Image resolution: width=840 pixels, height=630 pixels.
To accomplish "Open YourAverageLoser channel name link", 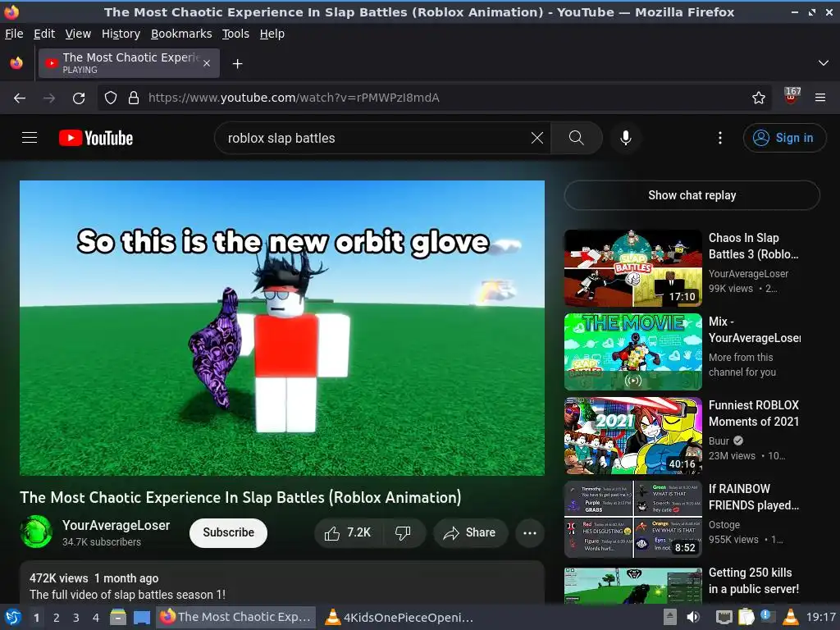I will point(116,526).
